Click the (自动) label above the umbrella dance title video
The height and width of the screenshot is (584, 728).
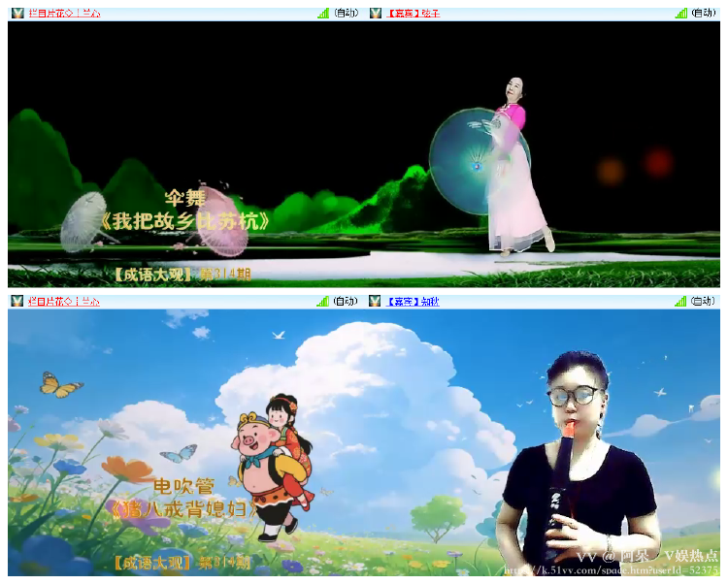click(347, 13)
